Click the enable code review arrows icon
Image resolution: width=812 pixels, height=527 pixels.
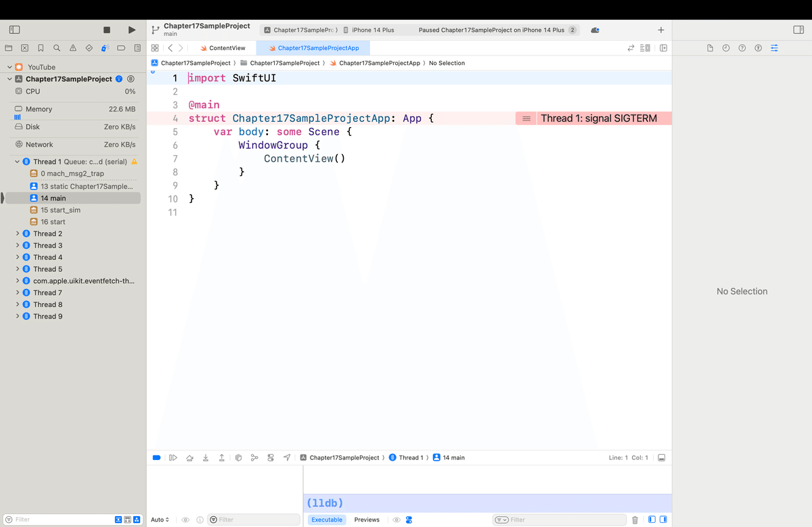pyautogui.click(x=631, y=48)
